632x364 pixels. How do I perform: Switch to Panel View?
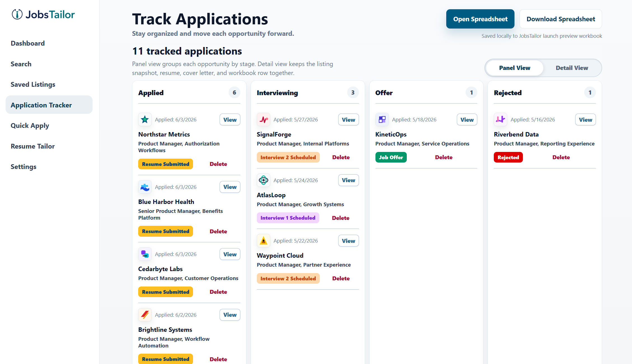pyautogui.click(x=514, y=68)
